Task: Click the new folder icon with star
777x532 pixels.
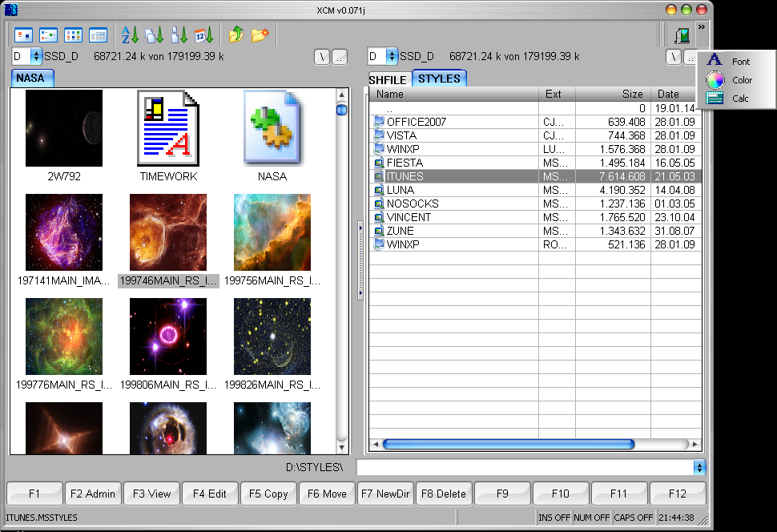Action: pos(260,35)
